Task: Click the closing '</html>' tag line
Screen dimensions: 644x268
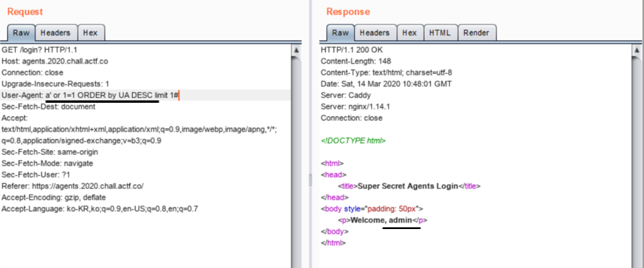Action: point(333,242)
